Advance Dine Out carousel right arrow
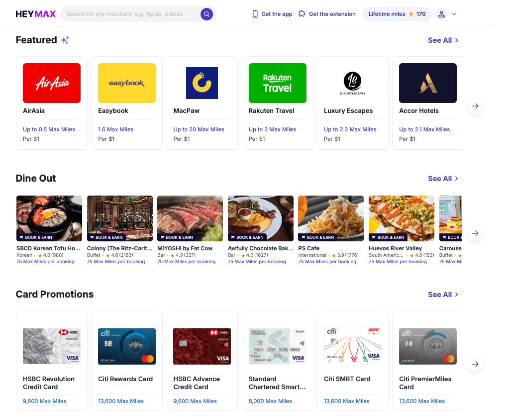Screen dimensions: 510x420 475,233
